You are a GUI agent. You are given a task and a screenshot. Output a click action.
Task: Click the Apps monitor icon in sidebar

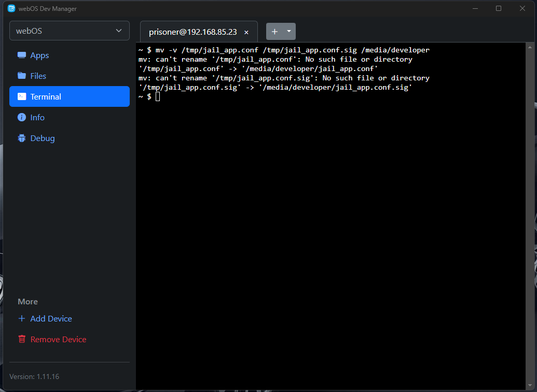click(x=22, y=55)
